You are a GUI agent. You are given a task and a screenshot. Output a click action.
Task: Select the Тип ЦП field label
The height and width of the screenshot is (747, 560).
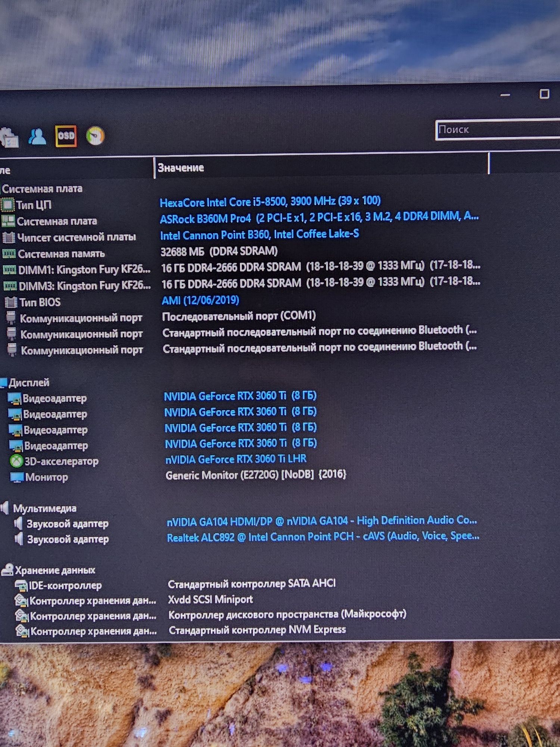[34, 205]
